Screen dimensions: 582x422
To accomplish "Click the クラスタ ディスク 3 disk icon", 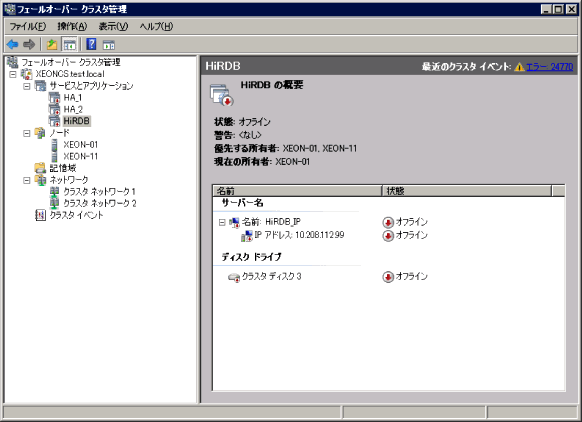I will [x=234, y=277].
